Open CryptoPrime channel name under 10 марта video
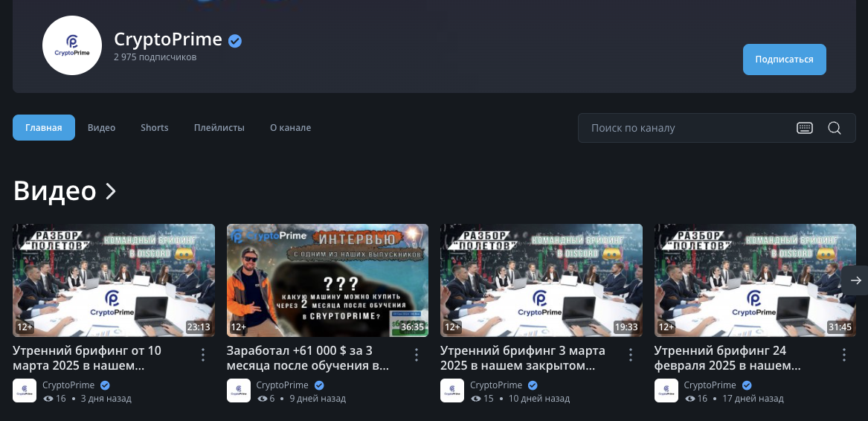The height and width of the screenshot is (421, 868). point(68,385)
